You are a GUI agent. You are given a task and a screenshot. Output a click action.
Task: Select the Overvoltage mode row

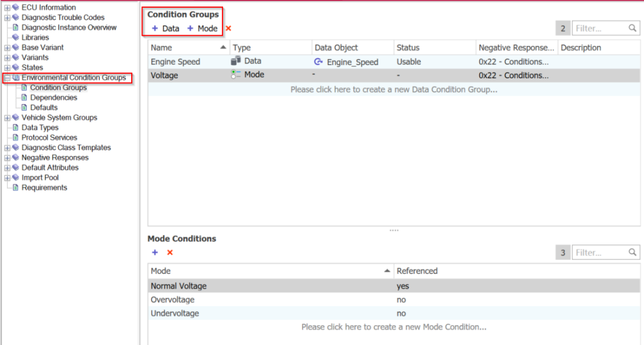(394, 300)
